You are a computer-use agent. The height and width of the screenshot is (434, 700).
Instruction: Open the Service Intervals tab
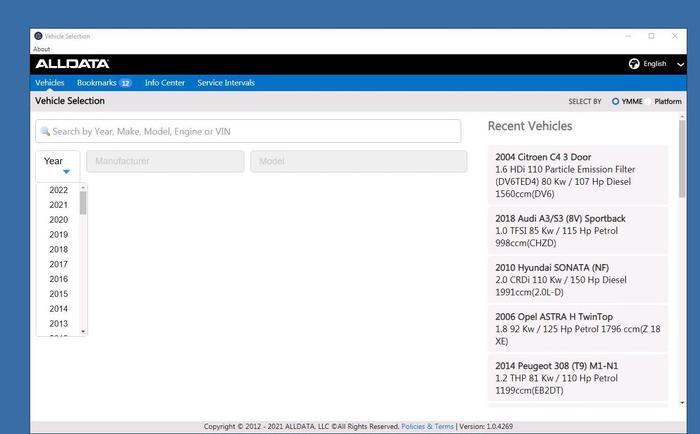[x=226, y=83]
